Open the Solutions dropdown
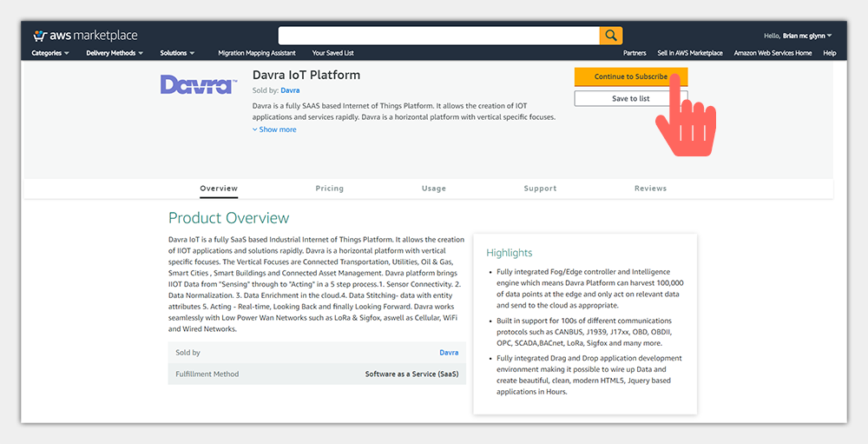Screen dimensions: 868x444 (177, 53)
